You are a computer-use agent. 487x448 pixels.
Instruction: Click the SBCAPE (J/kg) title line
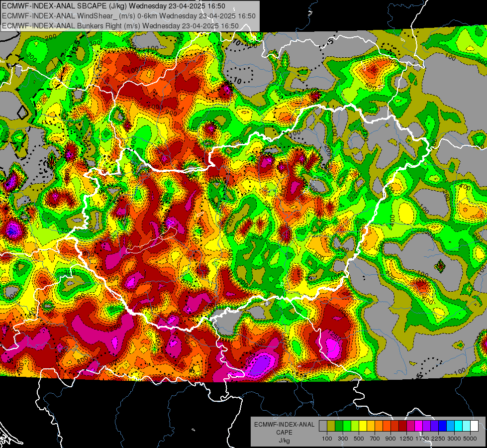tap(114, 6)
